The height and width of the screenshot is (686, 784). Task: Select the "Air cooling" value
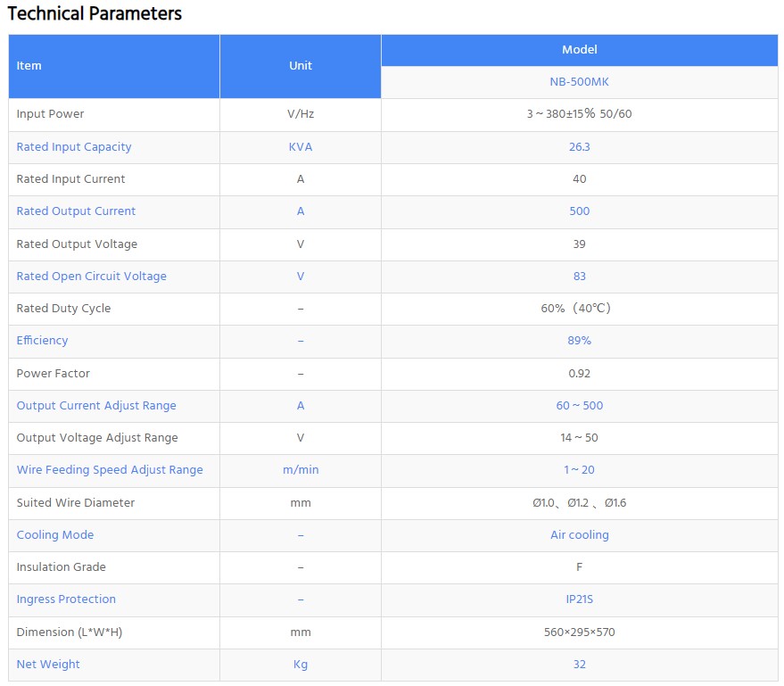(x=579, y=535)
